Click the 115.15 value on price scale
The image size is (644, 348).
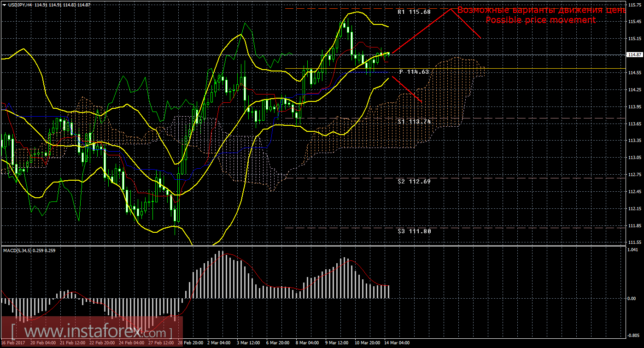point(635,39)
